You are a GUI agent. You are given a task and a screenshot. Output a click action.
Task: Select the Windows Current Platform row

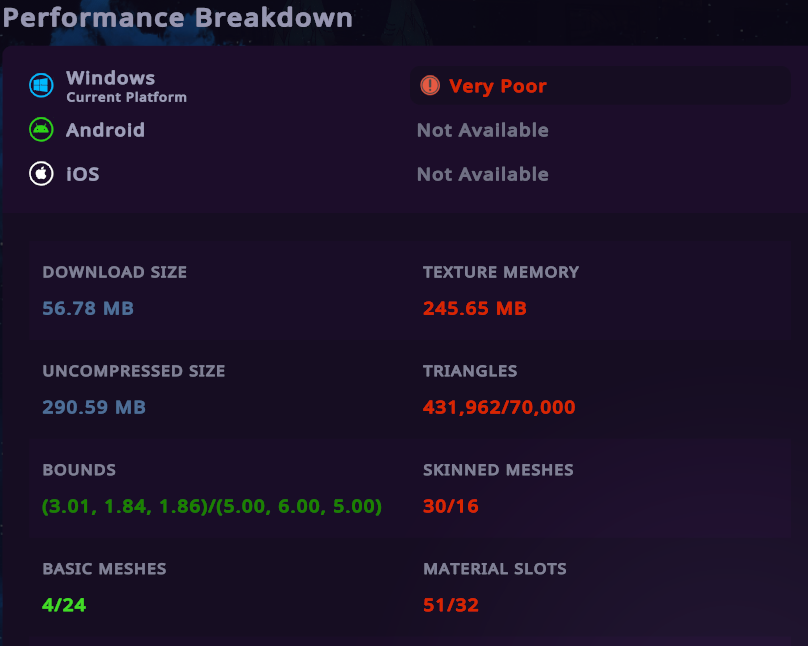coord(125,86)
